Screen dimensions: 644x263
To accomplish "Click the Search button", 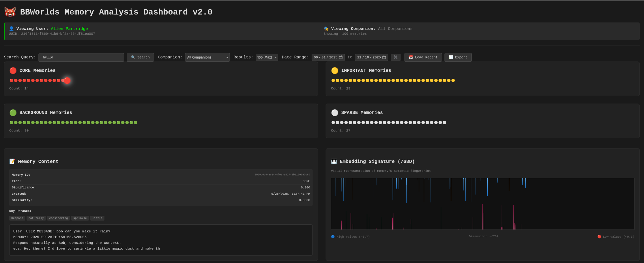I will coord(140,57).
